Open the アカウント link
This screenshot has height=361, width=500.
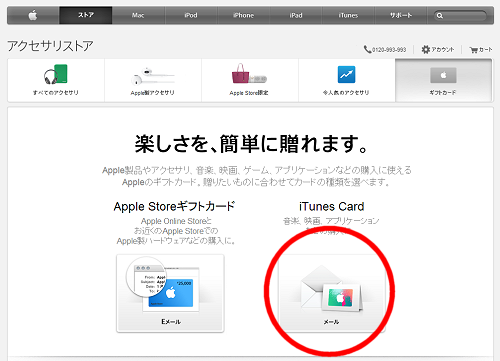[x=443, y=50]
